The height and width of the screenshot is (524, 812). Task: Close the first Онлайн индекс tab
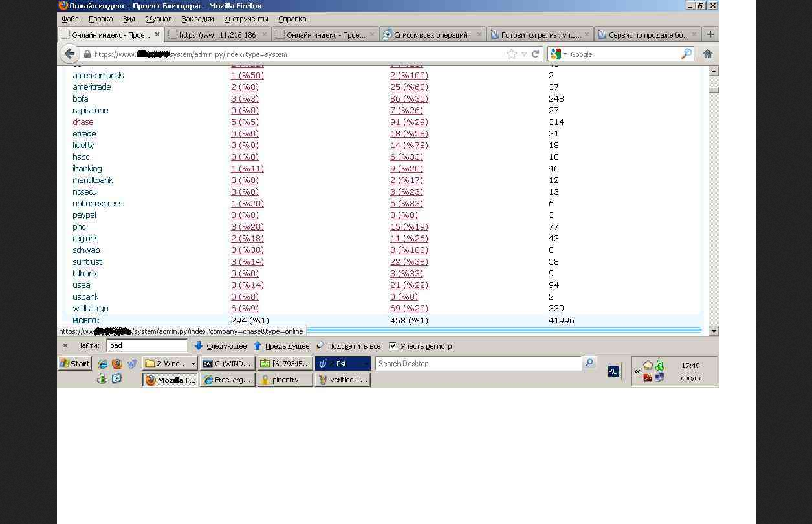157,34
